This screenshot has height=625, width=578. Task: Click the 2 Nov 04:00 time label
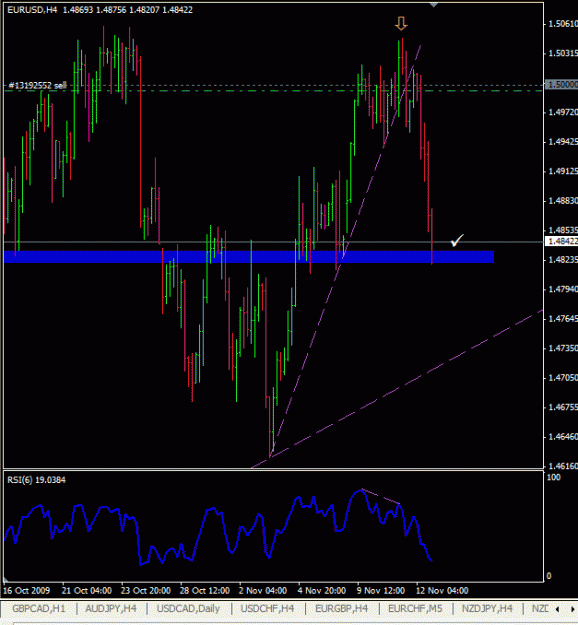tap(263, 590)
